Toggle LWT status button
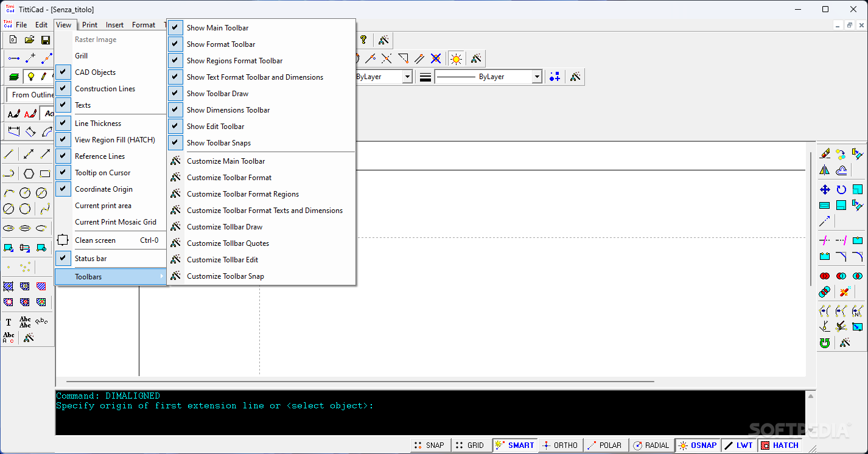Viewport: 868px width, 454px height. coord(739,445)
